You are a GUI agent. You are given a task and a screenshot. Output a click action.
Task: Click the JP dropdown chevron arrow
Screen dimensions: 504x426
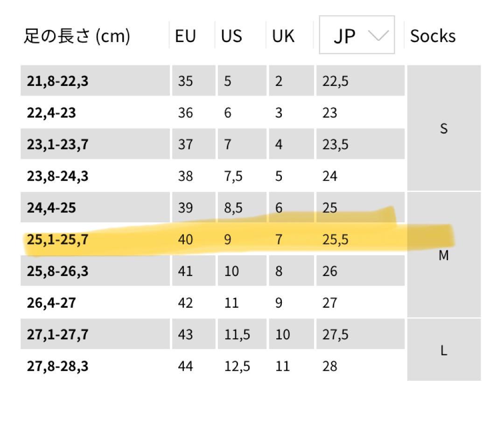pyautogui.click(x=378, y=35)
